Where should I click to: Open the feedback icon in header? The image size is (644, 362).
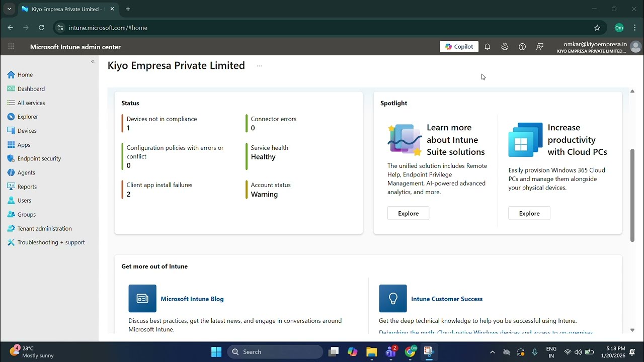click(x=540, y=47)
